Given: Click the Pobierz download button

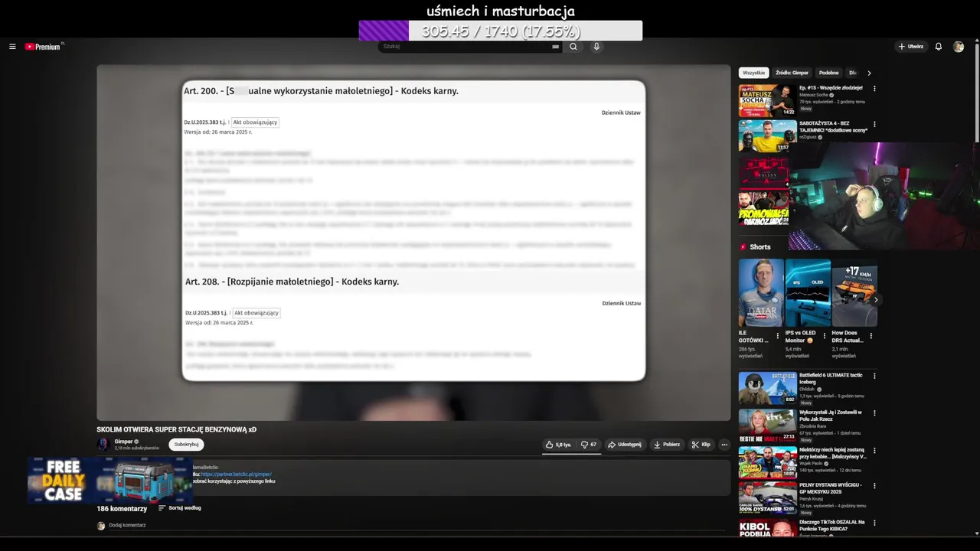Looking at the screenshot, I should (667, 445).
